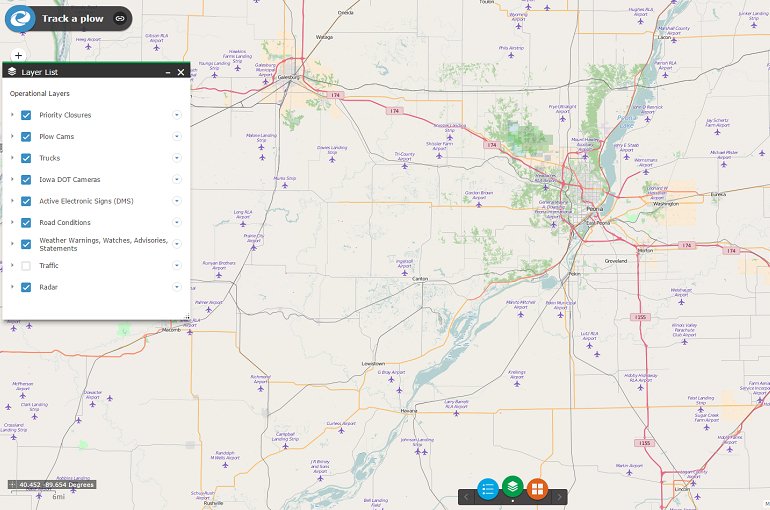The height and width of the screenshot is (510, 770).
Task: Disable the Radar layer checkbox
Action: pos(26,287)
